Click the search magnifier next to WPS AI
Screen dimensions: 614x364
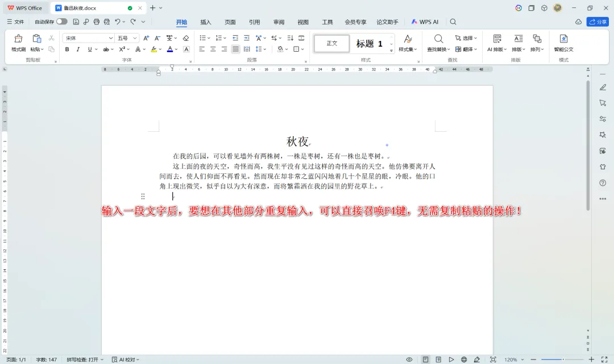click(453, 22)
